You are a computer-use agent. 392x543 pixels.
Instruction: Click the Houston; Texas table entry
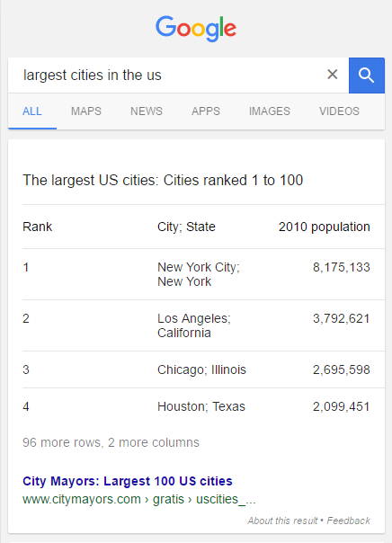point(203,406)
